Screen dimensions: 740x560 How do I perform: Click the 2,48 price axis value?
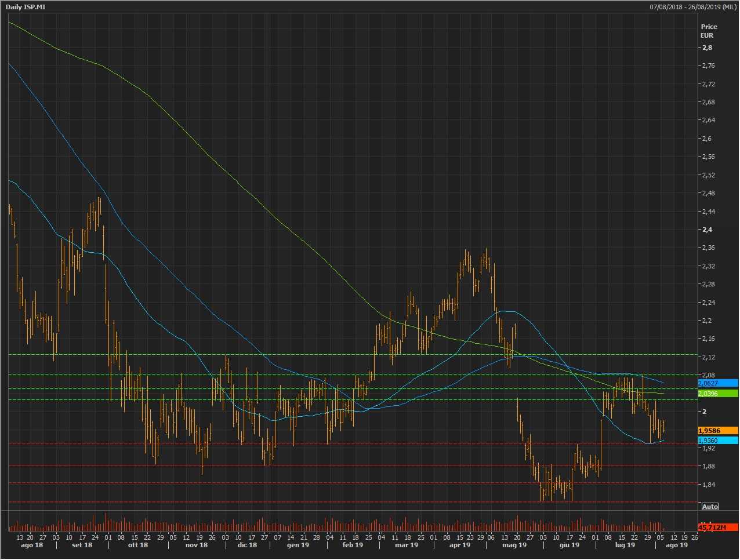708,193
